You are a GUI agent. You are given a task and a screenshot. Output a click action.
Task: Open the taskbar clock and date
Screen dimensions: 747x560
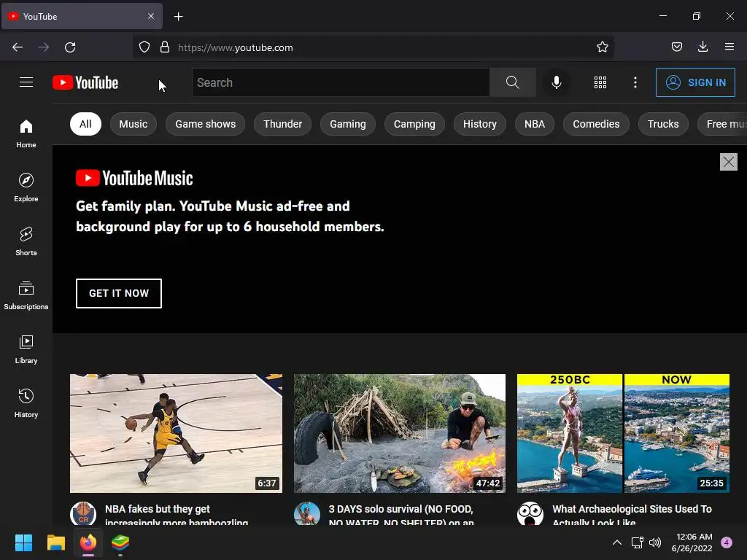pyautogui.click(x=692, y=542)
